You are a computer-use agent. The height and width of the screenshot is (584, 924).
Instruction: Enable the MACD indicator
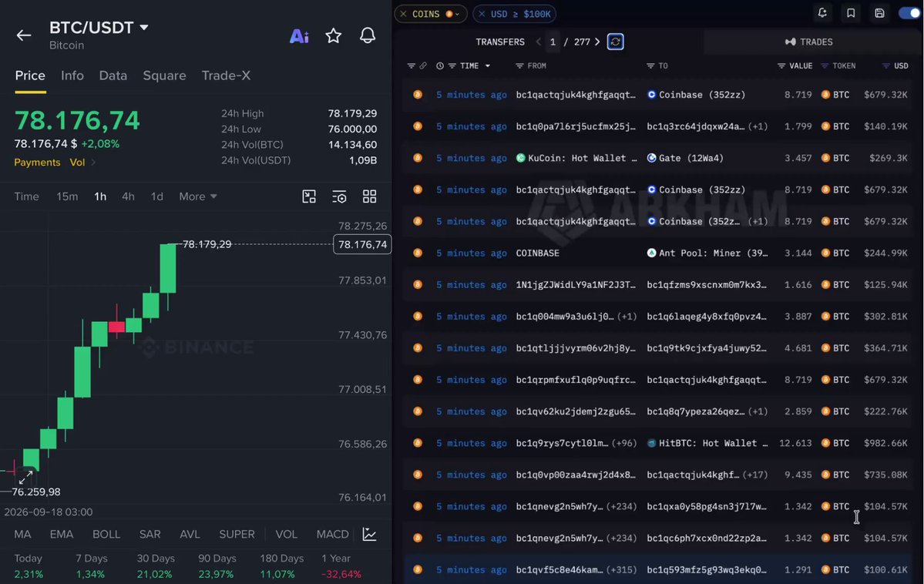point(332,535)
